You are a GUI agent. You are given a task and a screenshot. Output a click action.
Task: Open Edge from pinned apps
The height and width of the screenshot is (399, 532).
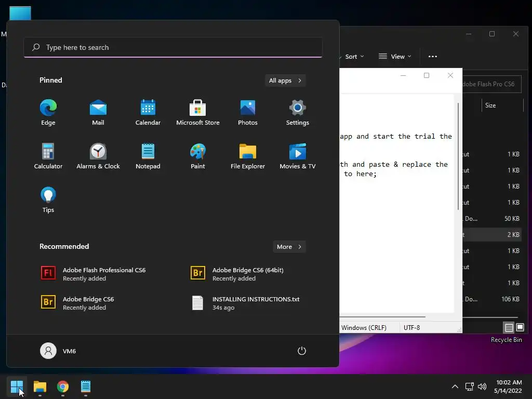click(x=48, y=112)
